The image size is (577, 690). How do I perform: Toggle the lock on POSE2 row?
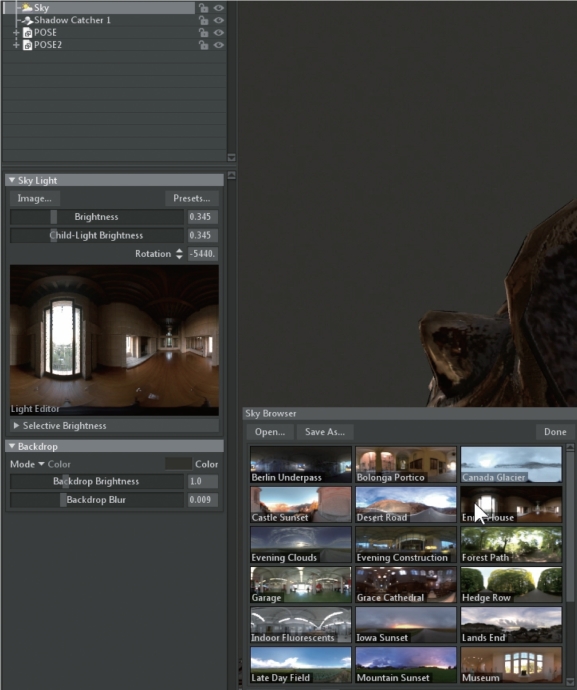203,45
